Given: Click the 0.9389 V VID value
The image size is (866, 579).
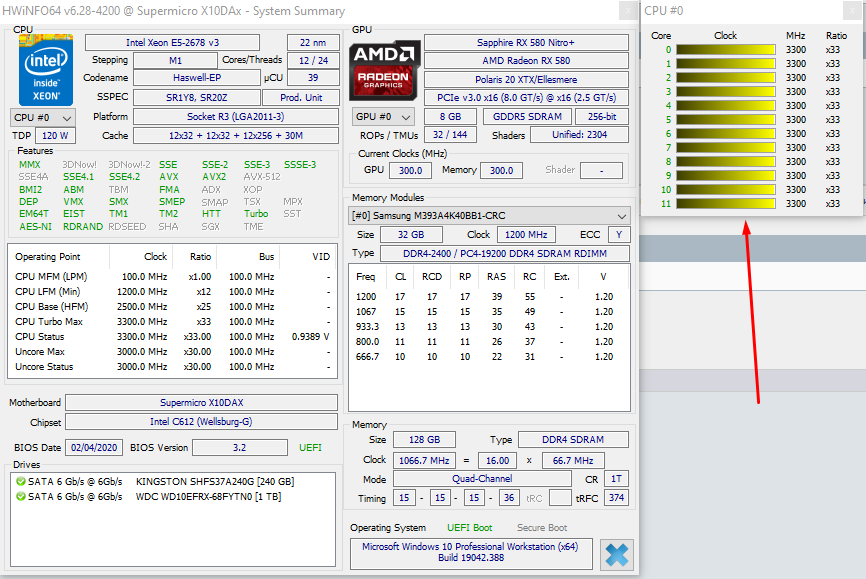Looking at the screenshot, I should [310, 336].
